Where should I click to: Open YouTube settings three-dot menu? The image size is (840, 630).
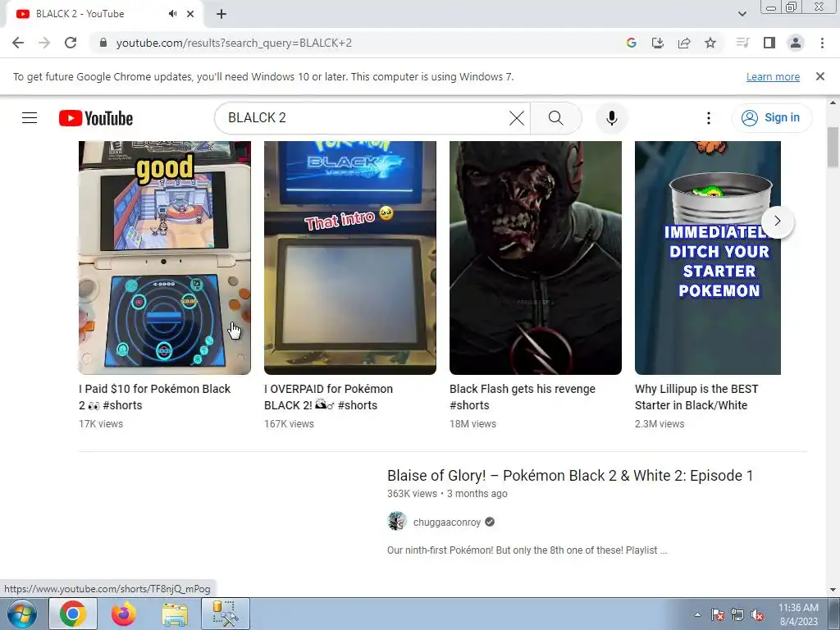pyautogui.click(x=708, y=118)
